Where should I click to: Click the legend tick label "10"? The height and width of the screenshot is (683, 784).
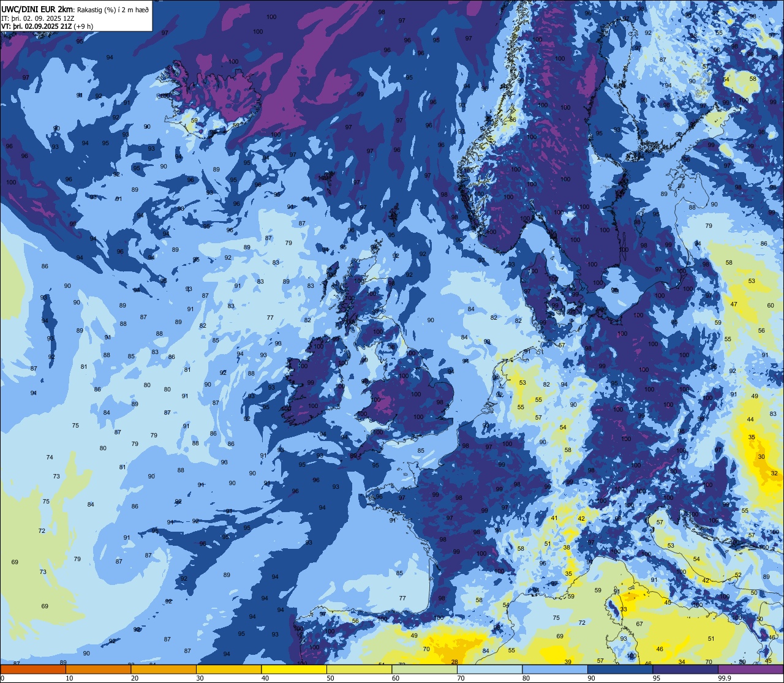(x=69, y=678)
